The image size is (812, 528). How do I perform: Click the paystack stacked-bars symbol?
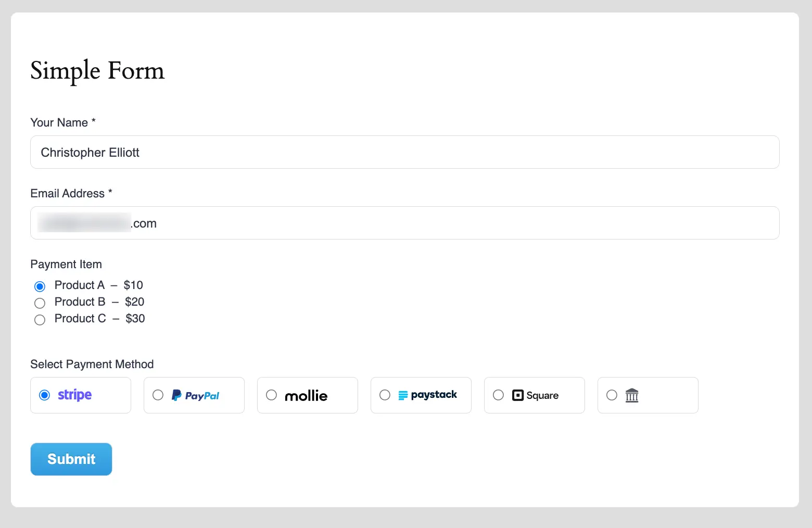[404, 395]
